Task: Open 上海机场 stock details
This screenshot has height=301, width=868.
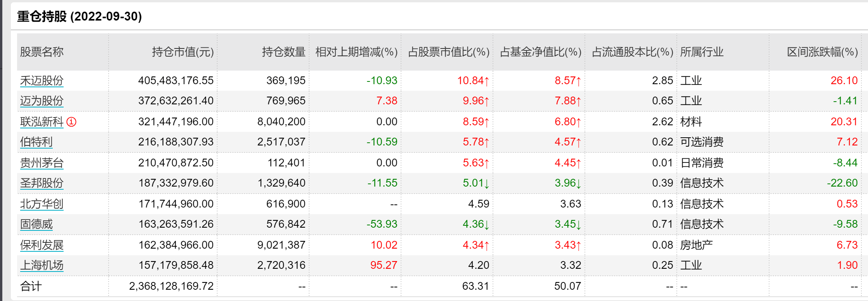Action: click(41, 265)
